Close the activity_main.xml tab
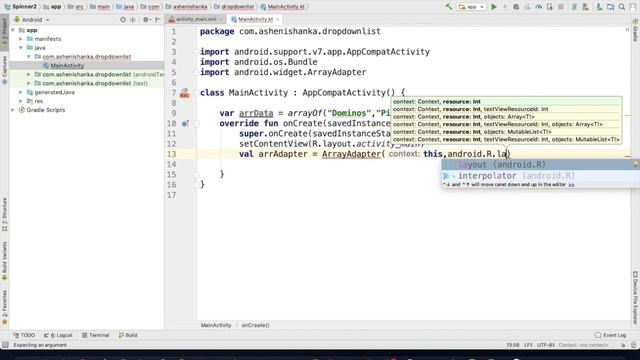The width and height of the screenshot is (640, 360). point(222,19)
